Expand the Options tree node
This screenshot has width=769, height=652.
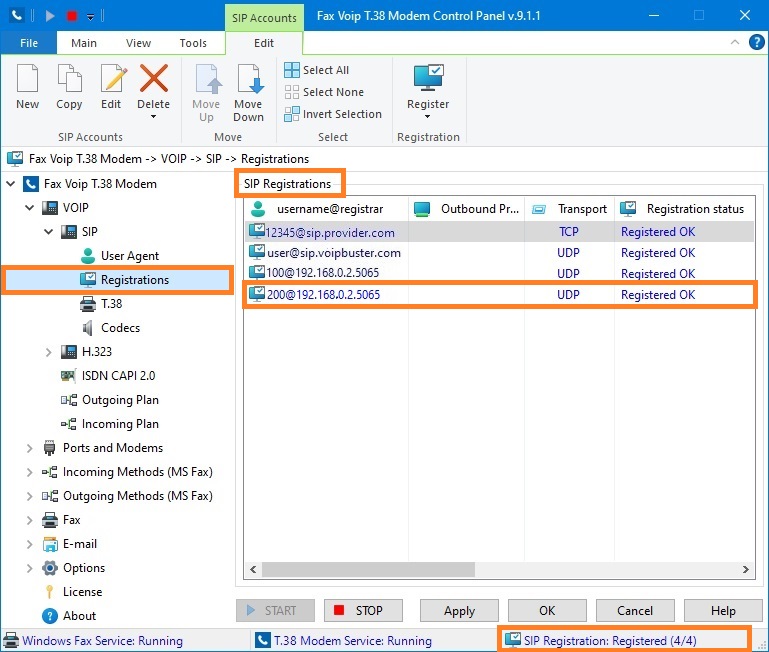pyautogui.click(x=30, y=569)
